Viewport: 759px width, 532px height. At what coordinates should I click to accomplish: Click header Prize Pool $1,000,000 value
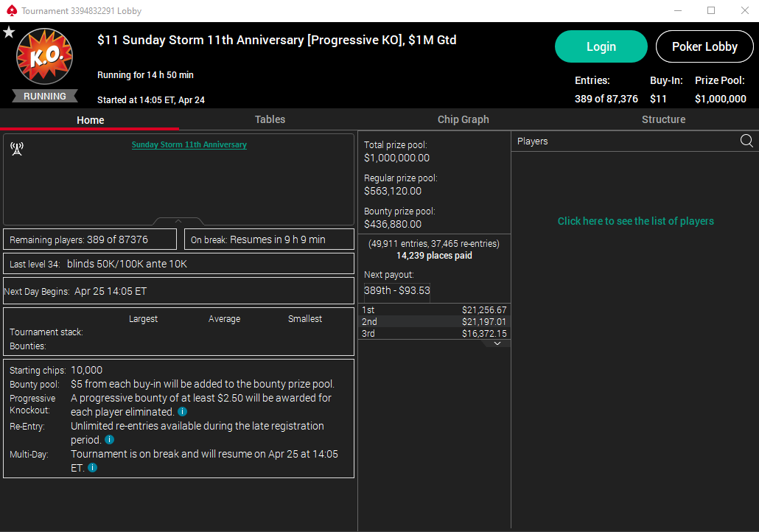point(720,99)
